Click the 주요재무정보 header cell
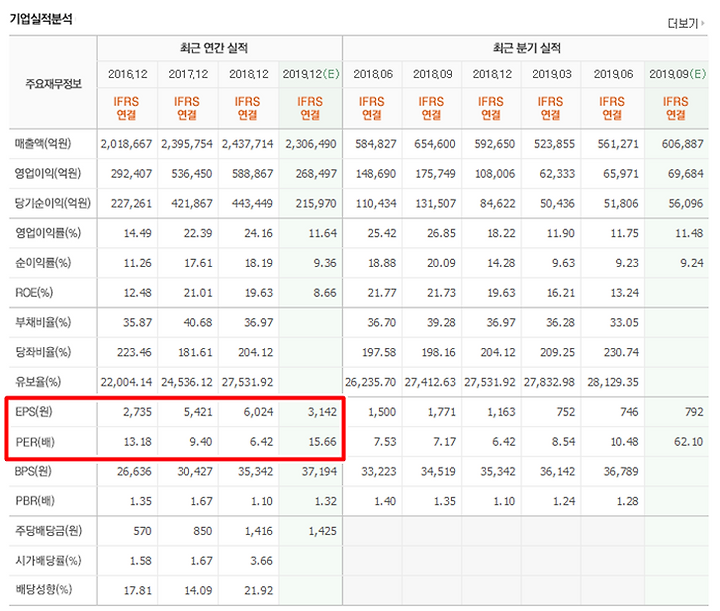This screenshot has width=720, height=611. (53, 84)
